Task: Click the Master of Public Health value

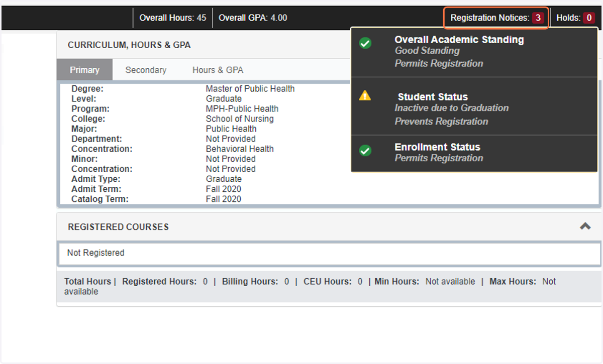Action: tap(250, 89)
